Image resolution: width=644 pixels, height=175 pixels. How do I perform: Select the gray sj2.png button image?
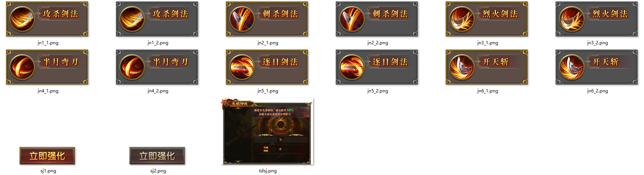(x=157, y=156)
